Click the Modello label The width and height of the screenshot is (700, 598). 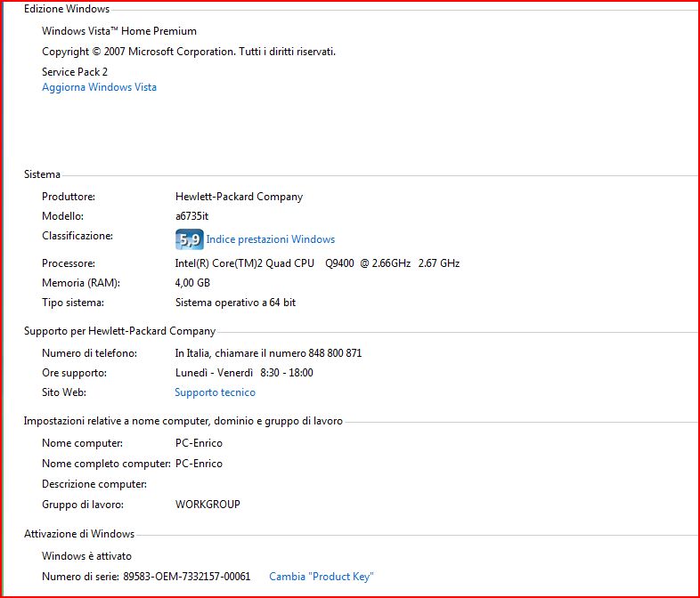[62, 216]
